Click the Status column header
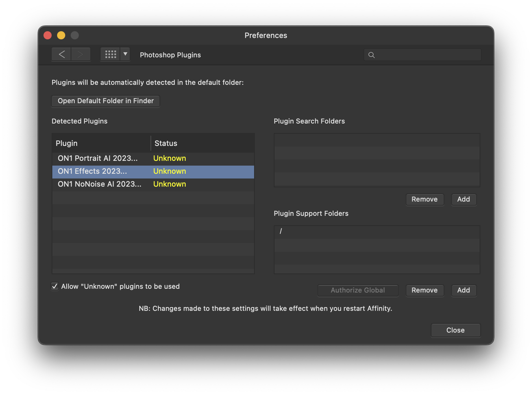 (203, 143)
